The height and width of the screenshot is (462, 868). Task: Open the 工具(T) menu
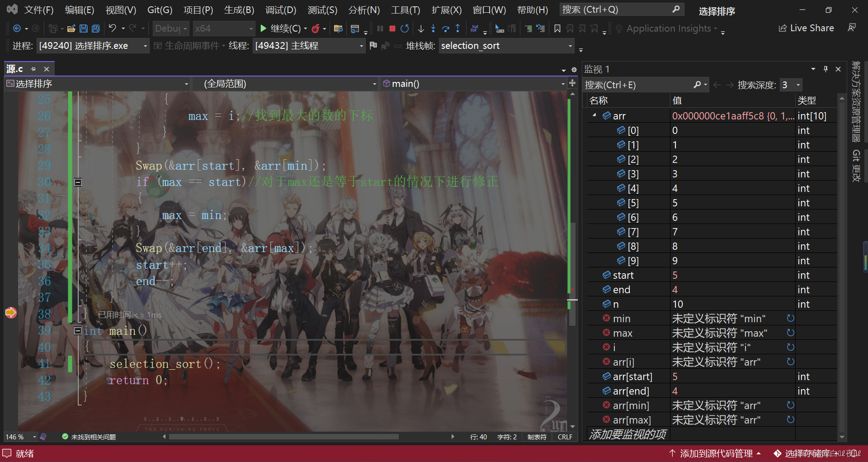[406, 10]
